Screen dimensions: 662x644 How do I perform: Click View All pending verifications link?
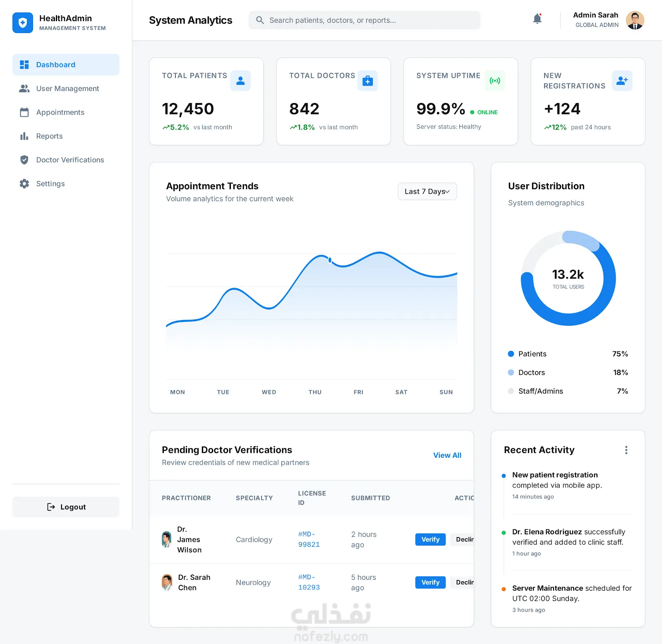pos(447,455)
